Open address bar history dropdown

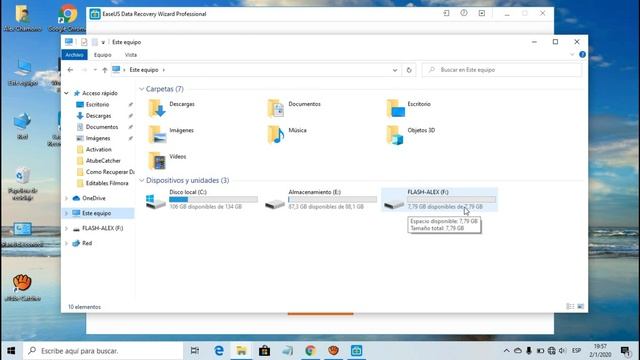coord(395,70)
